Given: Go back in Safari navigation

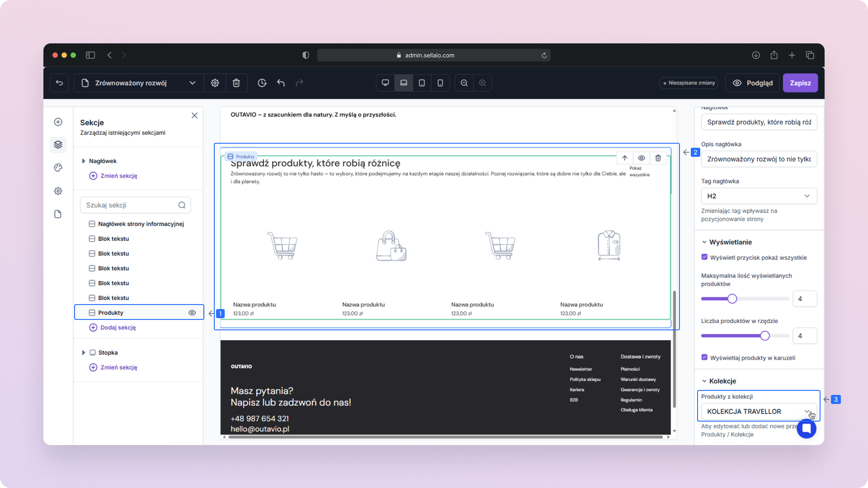Looking at the screenshot, I should pyautogui.click(x=109, y=55).
